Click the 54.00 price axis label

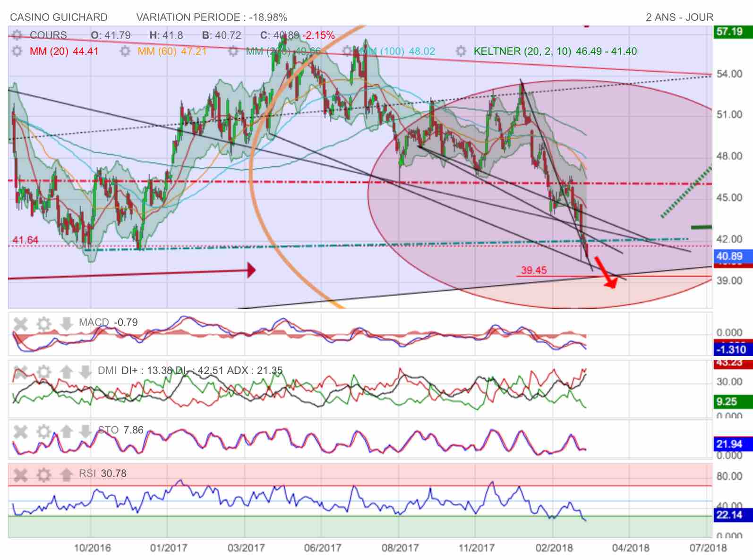pos(729,74)
